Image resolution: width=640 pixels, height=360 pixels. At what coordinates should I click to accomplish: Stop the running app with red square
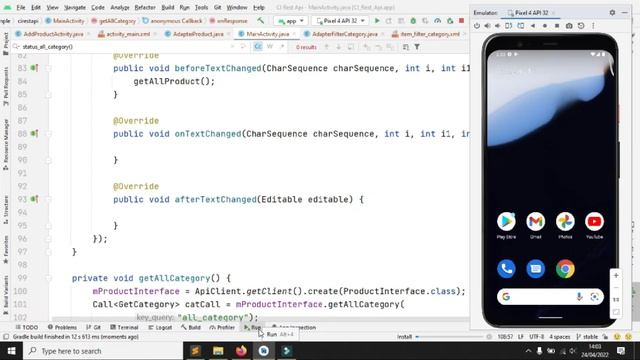pyautogui.click(x=462, y=20)
